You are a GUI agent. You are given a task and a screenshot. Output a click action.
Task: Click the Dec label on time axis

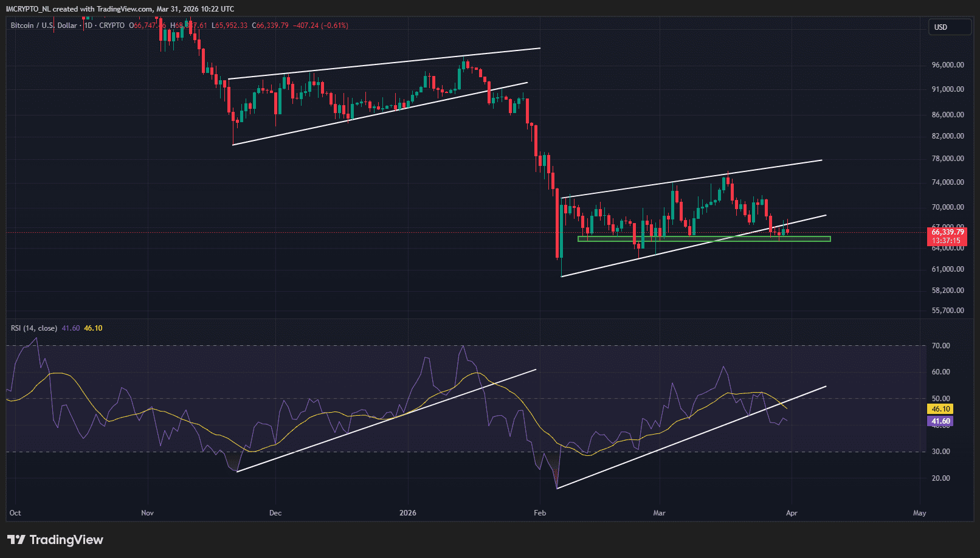coord(275,513)
